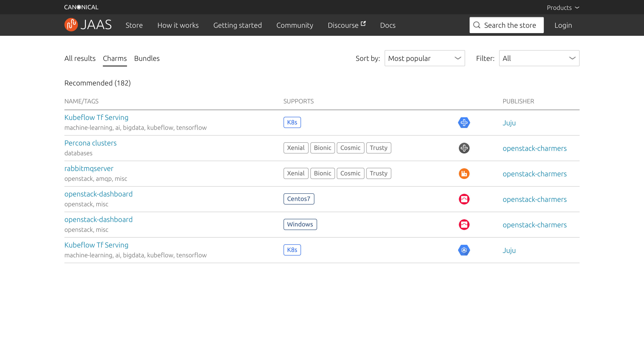The image size is (644, 358).
Task: Go to Getting started page
Action: coord(237,25)
